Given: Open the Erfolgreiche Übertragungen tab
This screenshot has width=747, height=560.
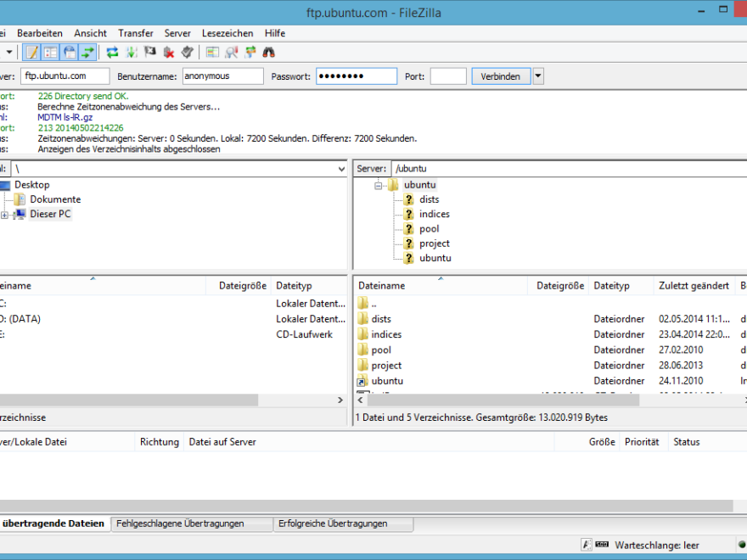Looking at the screenshot, I should coord(344,524).
